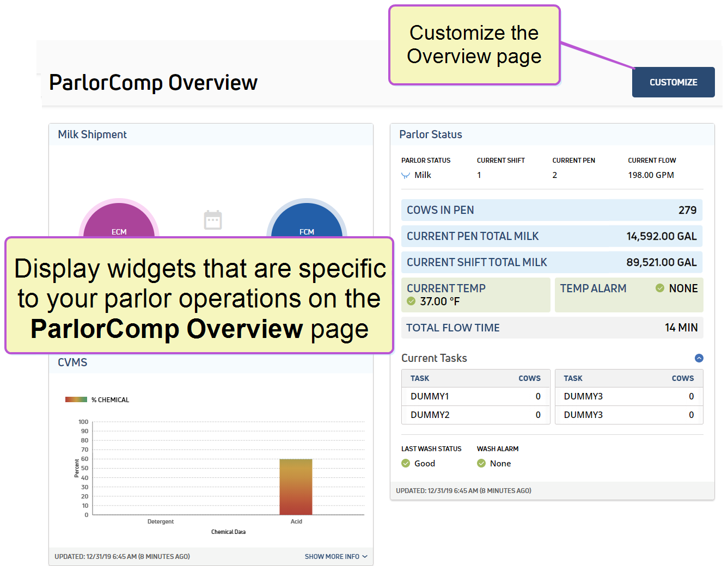Open the calendar icon in Milk Shipment
The width and height of the screenshot is (728, 566).
tap(213, 220)
